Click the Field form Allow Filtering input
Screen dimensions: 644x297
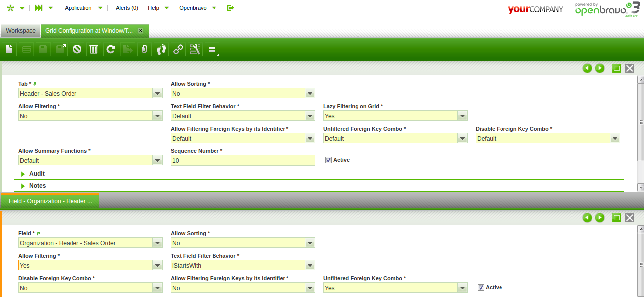[x=85, y=265]
